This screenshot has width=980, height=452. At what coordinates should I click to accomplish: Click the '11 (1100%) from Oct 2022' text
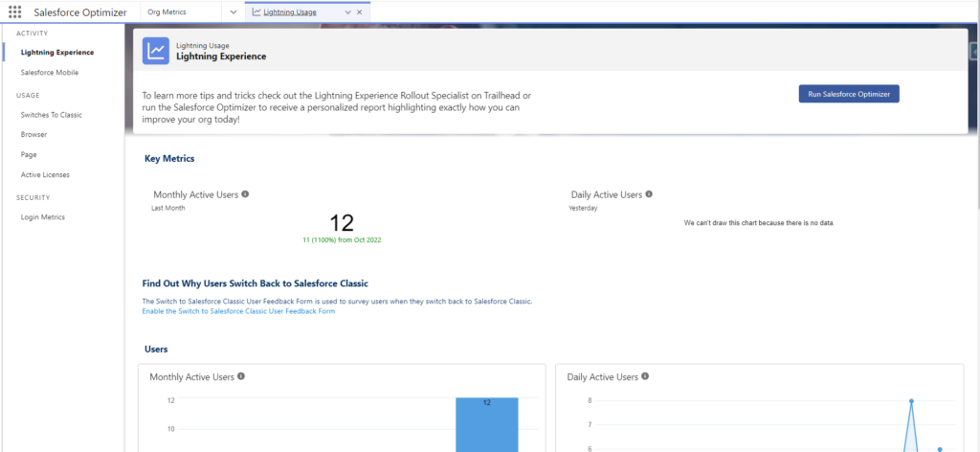342,240
